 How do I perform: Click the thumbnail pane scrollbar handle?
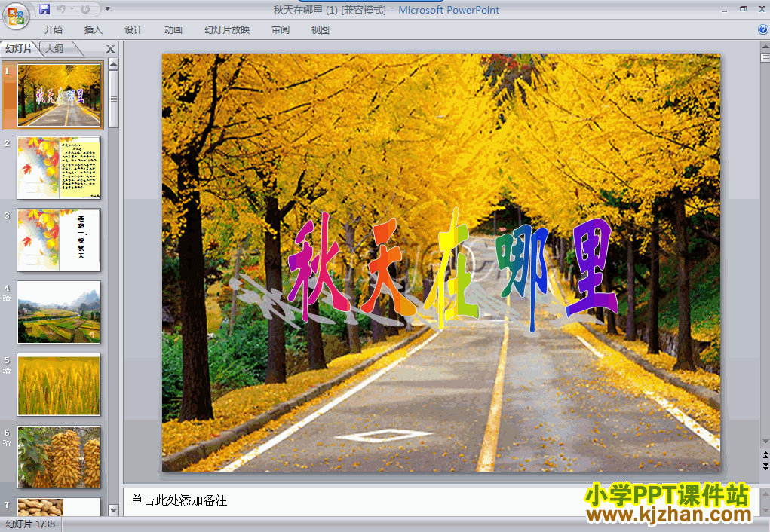coord(113,99)
